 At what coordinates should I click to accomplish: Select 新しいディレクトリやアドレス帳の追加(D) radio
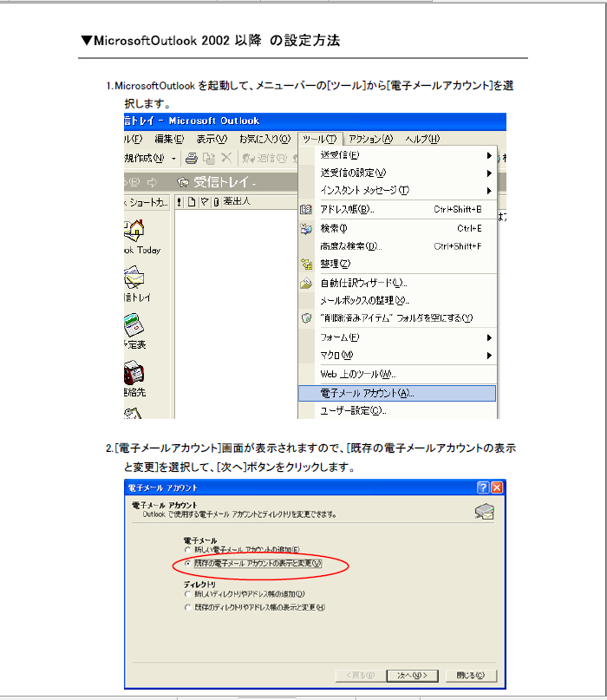click(x=188, y=594)
